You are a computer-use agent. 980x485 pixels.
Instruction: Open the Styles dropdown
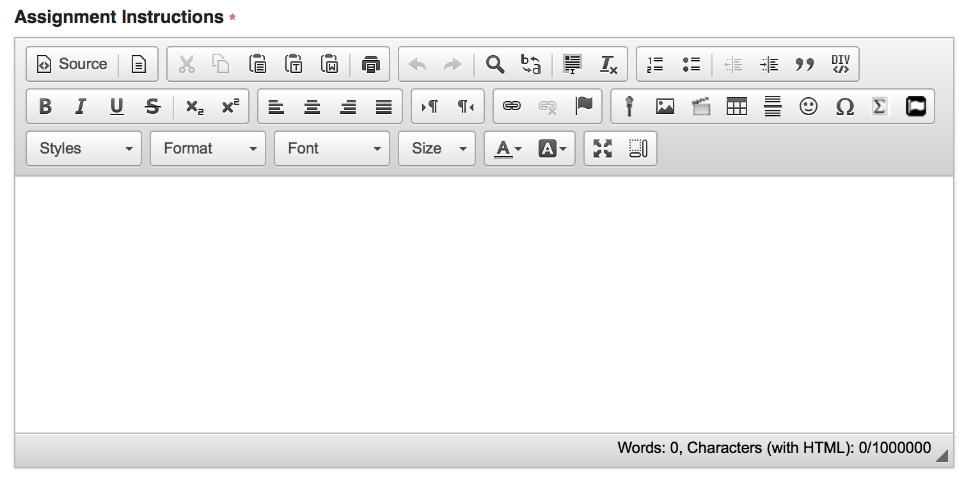tap(84, 148)
